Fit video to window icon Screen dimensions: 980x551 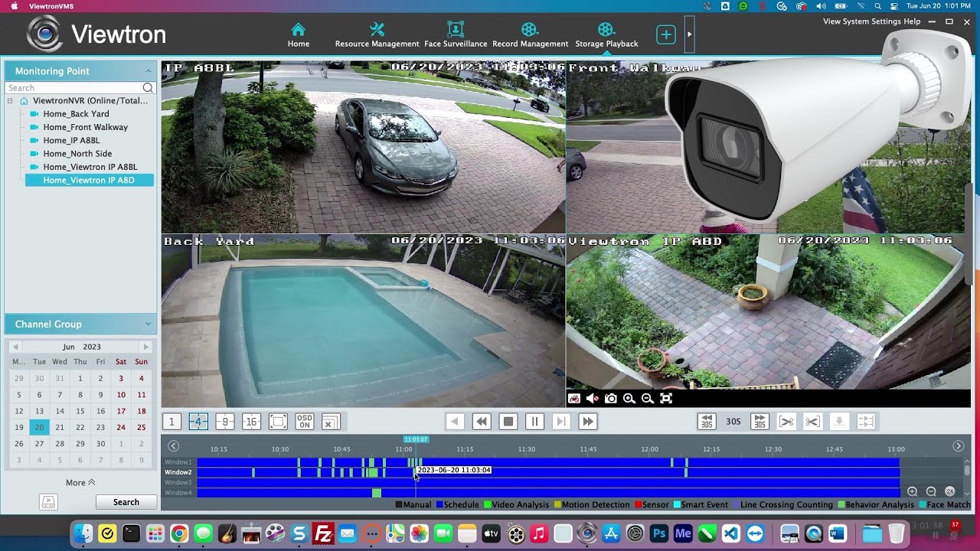click(x=666, y=399)
